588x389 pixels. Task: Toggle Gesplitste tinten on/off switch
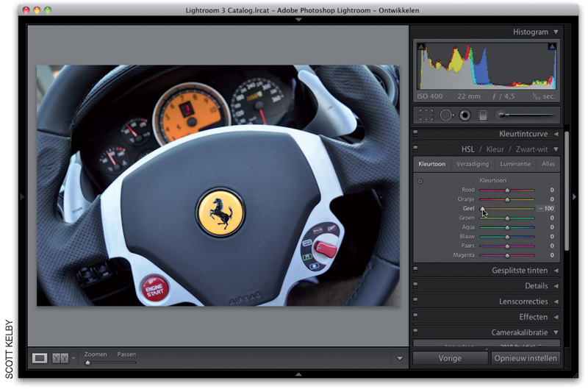coord(415,270)
